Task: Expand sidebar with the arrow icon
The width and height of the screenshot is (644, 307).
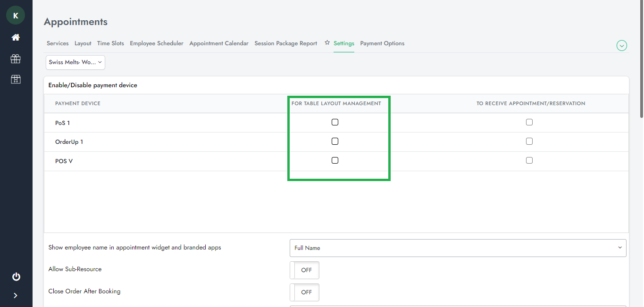Action: [16, 296]
